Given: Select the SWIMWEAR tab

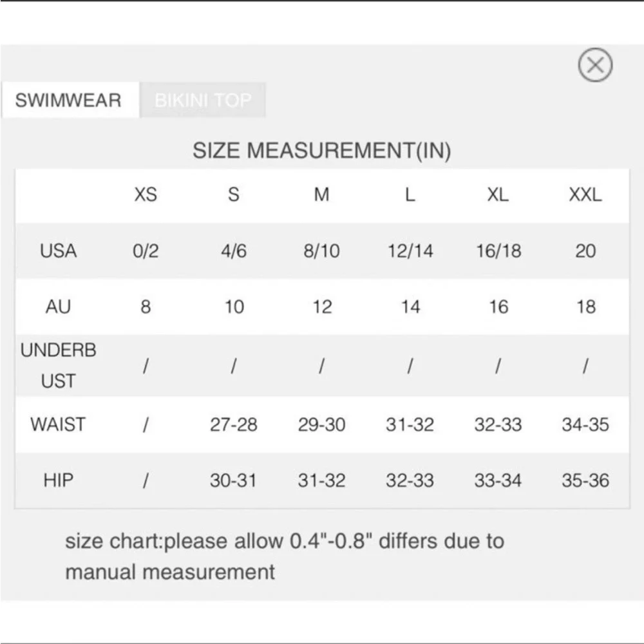Looking at the screenshot, I should (70, 100).
